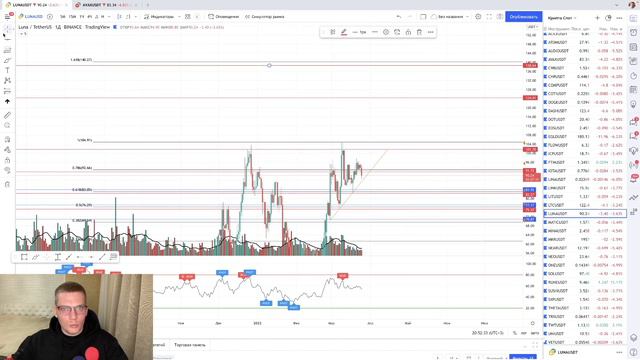Add alert on the selected line
The height and width of the screenshot is (360, 640).
click(x=397, y=32)
